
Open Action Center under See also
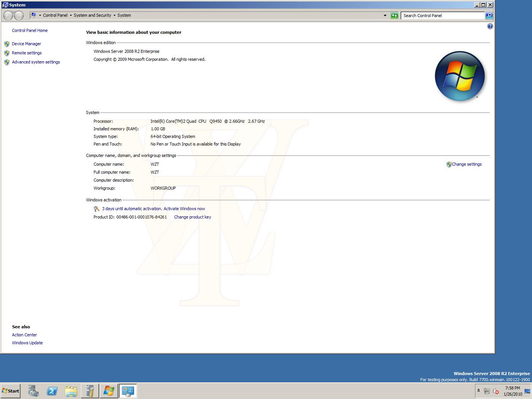click(x=24, y=335)
